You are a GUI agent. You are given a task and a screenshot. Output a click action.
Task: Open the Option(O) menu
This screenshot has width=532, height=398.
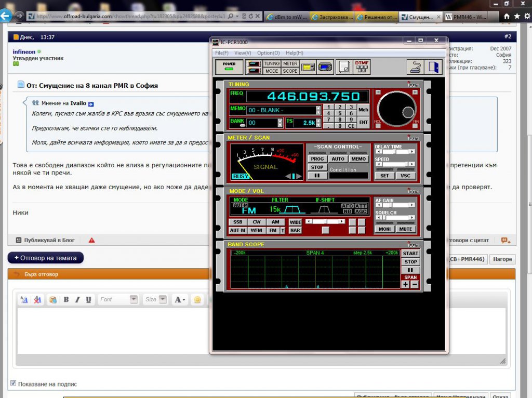[x=268, y=53]
